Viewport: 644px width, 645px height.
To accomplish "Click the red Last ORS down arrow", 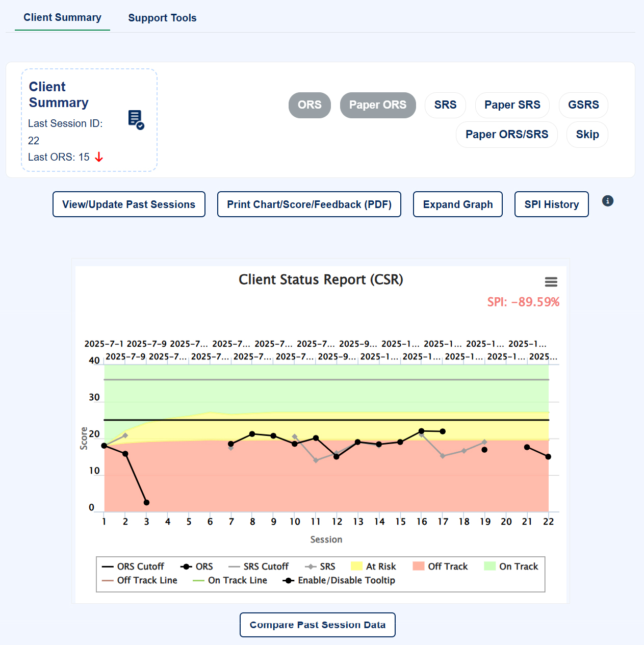I will [99, 157].
